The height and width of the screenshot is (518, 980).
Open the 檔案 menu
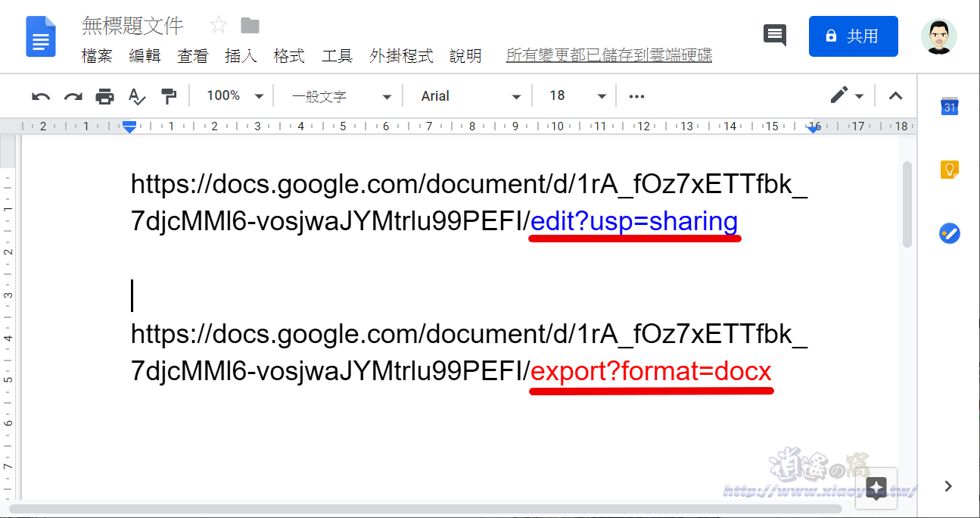click(x=97, y=56)
